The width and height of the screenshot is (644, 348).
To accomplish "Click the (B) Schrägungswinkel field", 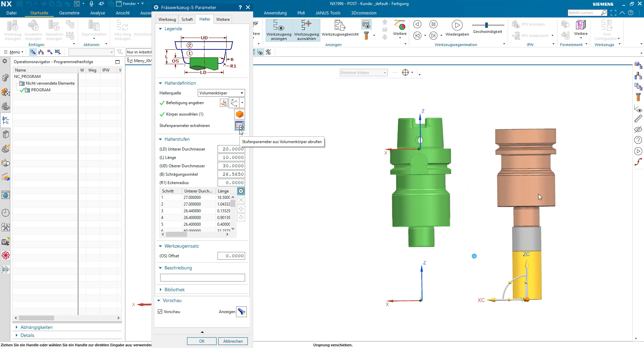I will 231,174.
